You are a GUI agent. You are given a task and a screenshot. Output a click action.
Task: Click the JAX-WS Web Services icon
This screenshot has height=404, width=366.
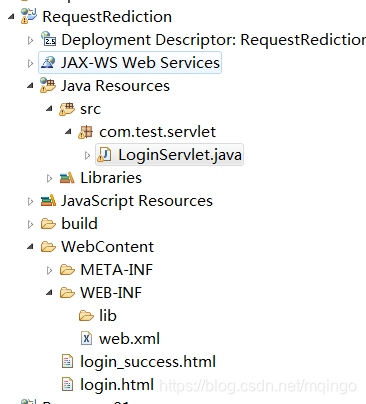pos(48,62)
